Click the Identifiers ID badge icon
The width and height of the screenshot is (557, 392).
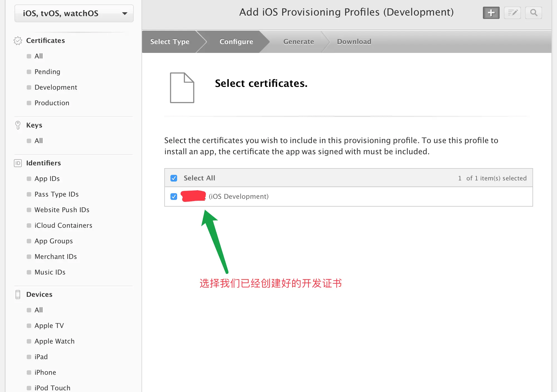click(18, 163)
